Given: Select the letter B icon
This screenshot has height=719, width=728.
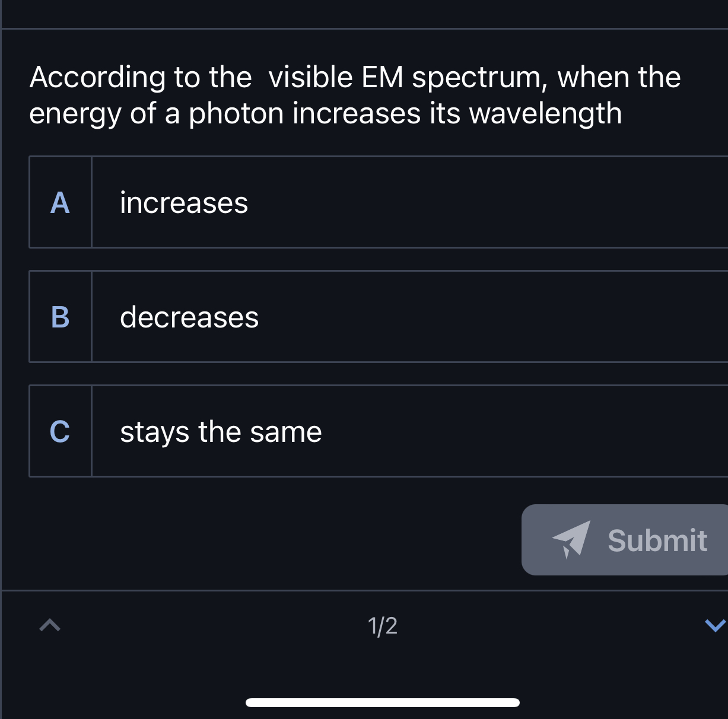Looking at the screenshot, I should 60,317.
